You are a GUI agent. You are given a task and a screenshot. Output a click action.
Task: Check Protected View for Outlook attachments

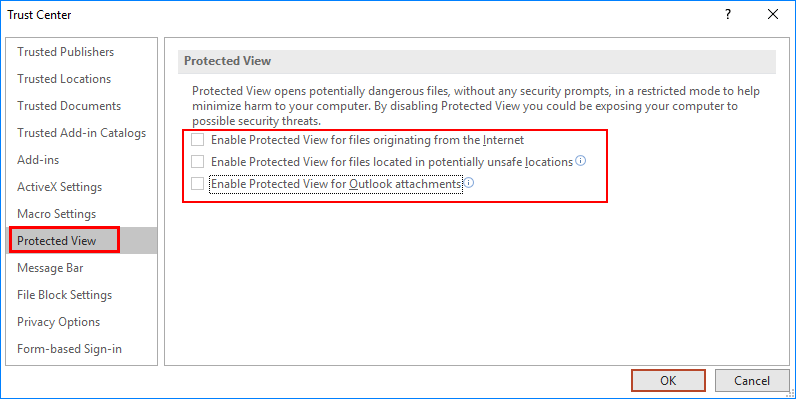197,183
